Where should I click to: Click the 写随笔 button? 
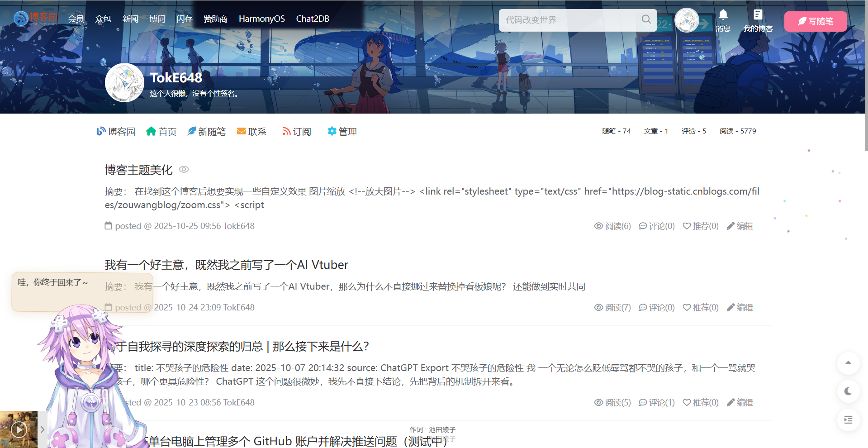[816, 21]
